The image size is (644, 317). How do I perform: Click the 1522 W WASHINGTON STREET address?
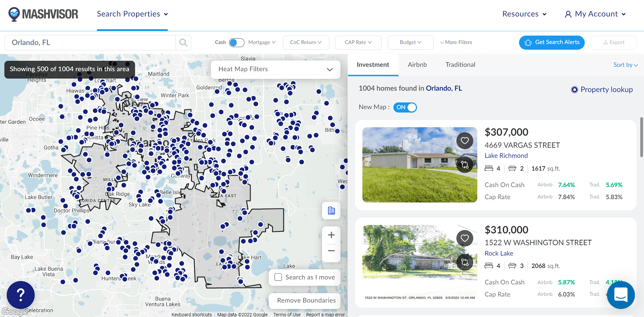click(x=538, y=243)
